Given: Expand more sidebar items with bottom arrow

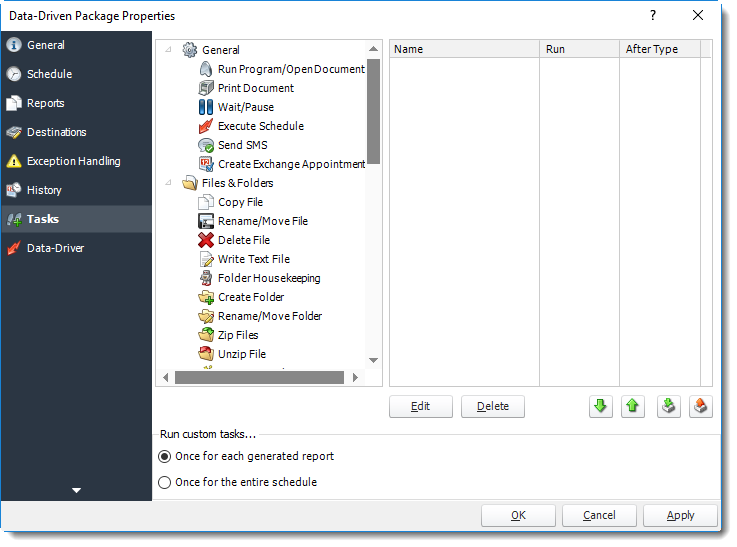Looking at the screenshot, I should 76,490.
